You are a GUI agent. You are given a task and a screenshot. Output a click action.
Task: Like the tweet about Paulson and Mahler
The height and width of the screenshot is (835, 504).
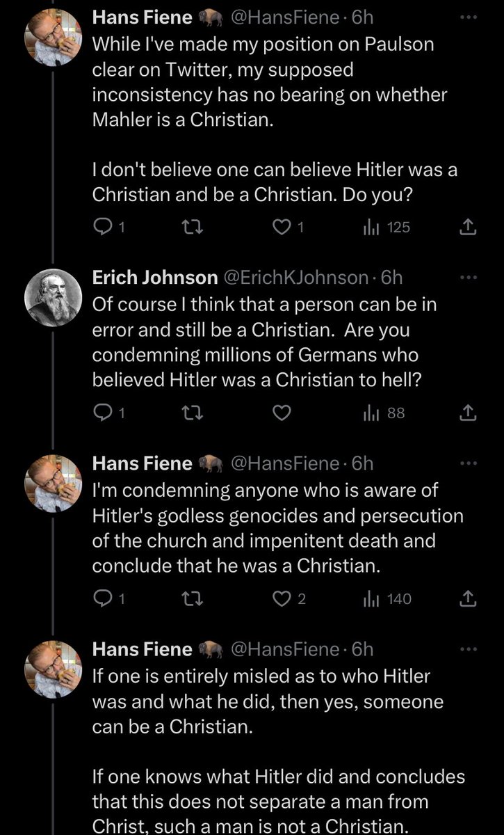pos(281,227)
